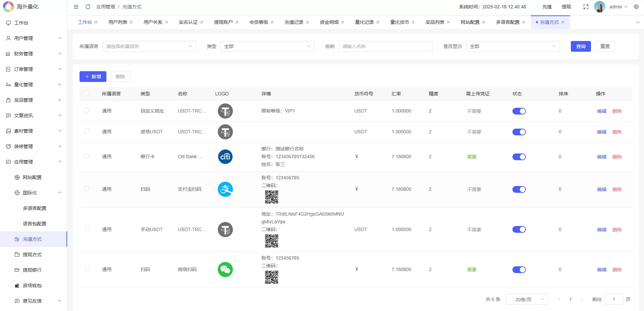
Task: Click the 新增 button
Action: pyautogui.click(x=93, y=76)
